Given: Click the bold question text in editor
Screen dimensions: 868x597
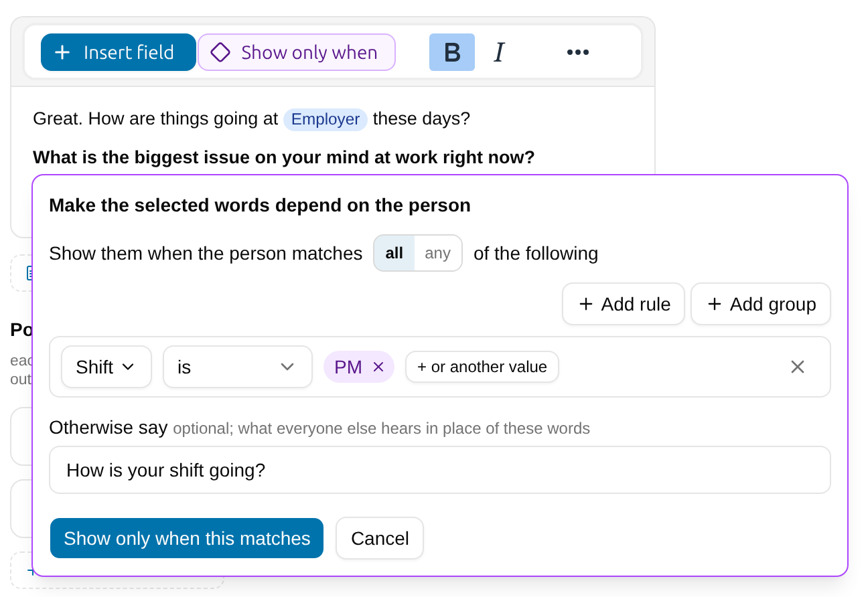Looking at the screenshot, I should pos(284,157).
